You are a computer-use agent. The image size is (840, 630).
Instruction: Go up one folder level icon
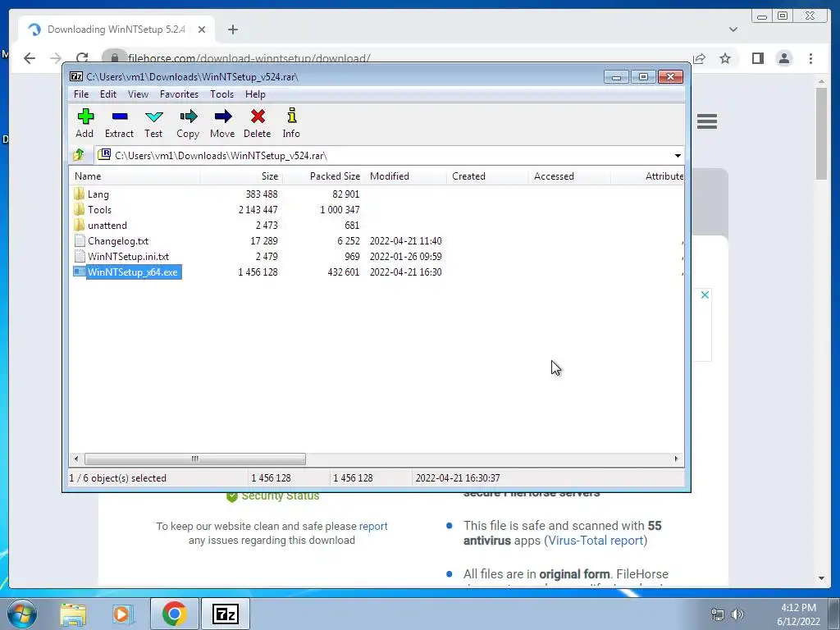pyautogui.click(x=79, y=155)
